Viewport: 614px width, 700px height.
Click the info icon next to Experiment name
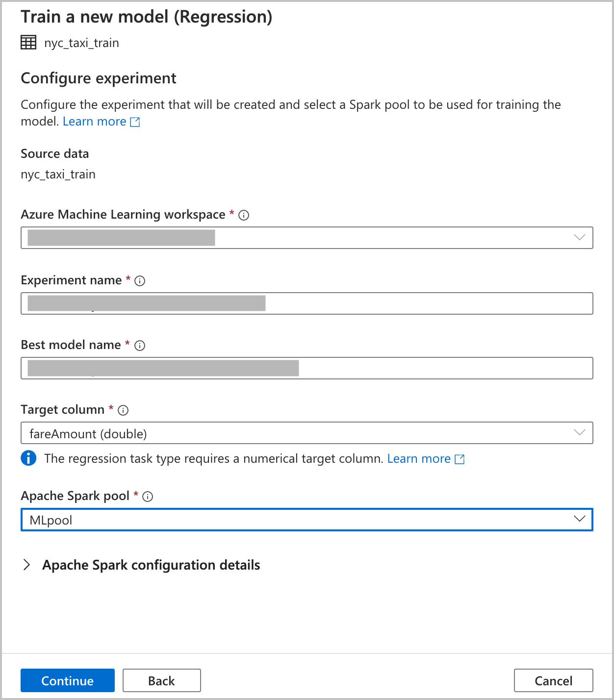coord(140,281)
